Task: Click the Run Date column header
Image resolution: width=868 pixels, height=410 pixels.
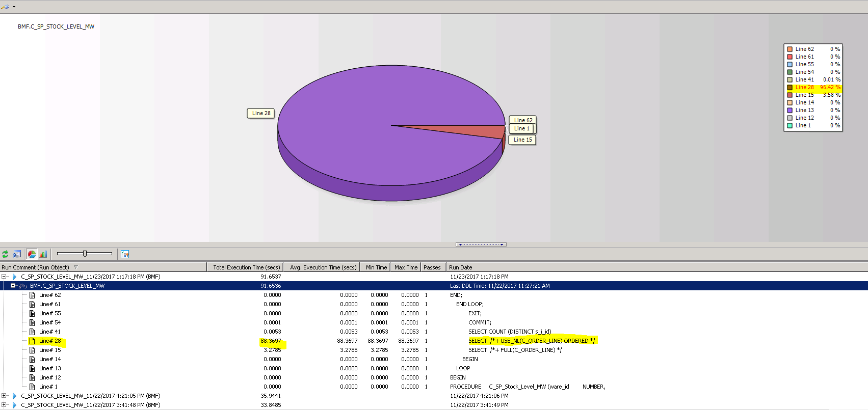Action: point(460,267)
